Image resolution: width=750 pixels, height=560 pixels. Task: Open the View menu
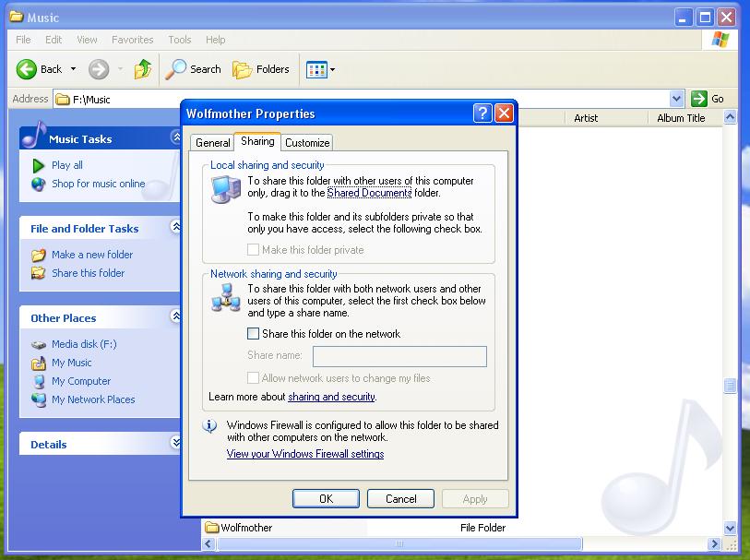87,40
